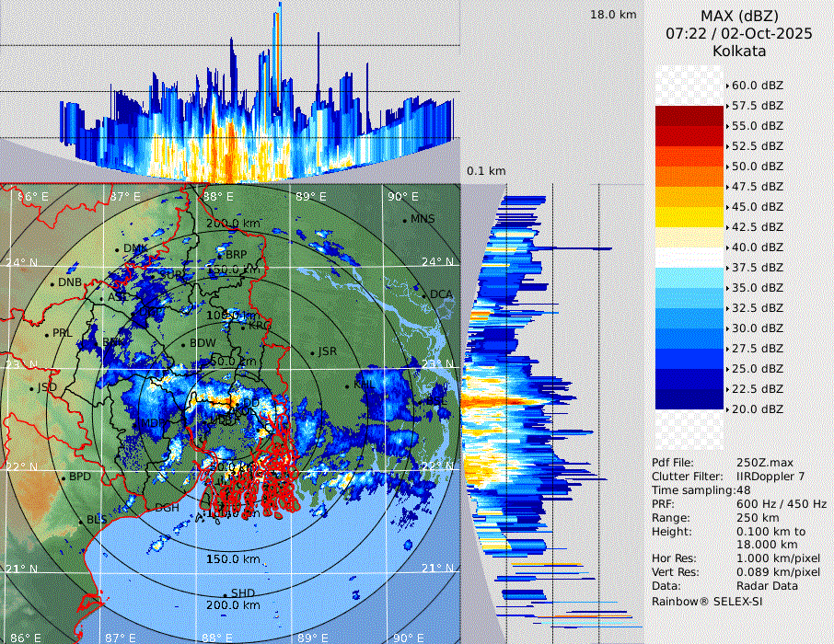The image size is (834, 644).
Task: Click the MNS station marker dot
Action: click(x=404, y=220)
